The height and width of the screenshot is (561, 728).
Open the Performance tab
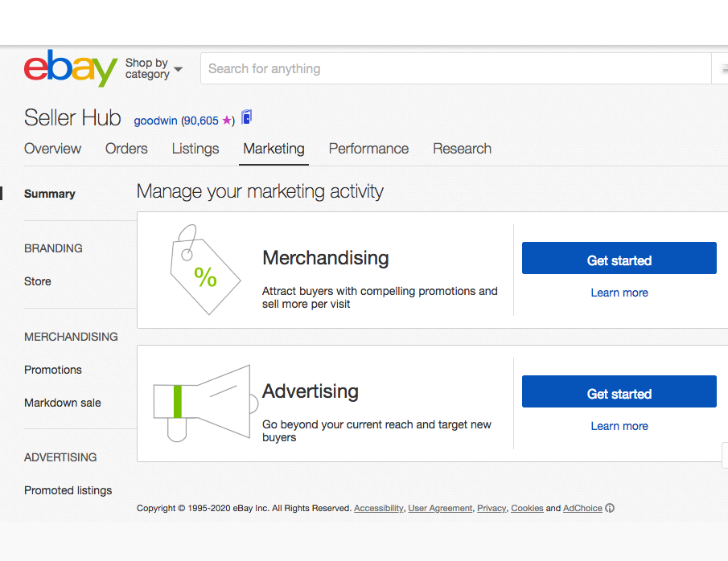click(x=368, y=149)
